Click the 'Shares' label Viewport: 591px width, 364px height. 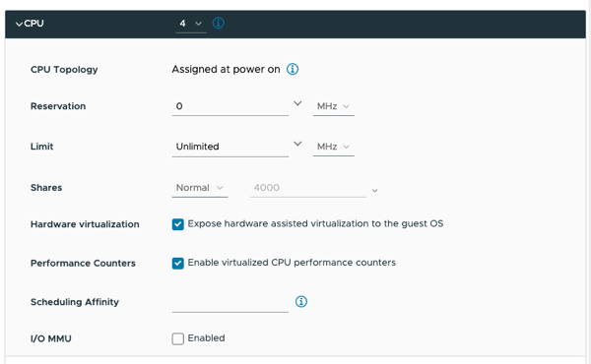(46, 188)
